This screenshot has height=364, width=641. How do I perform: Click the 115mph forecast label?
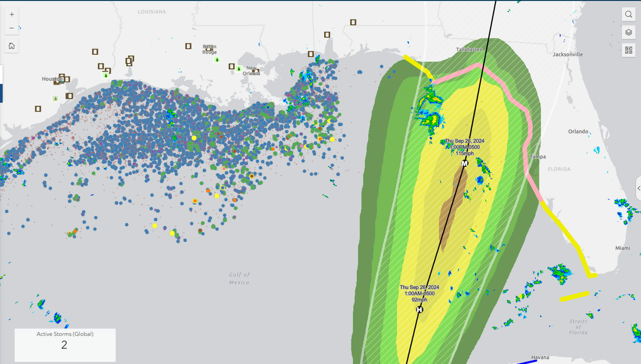click(465, 153)
